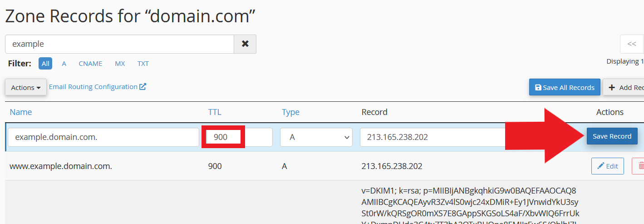Open the record Type dropdown set to A
This screenshot has height=224, width=644.
[316, 137]
